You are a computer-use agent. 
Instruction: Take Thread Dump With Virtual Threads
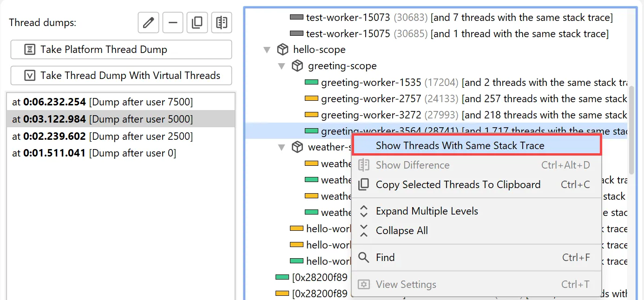pyautogui.click(x=121, y=76)
